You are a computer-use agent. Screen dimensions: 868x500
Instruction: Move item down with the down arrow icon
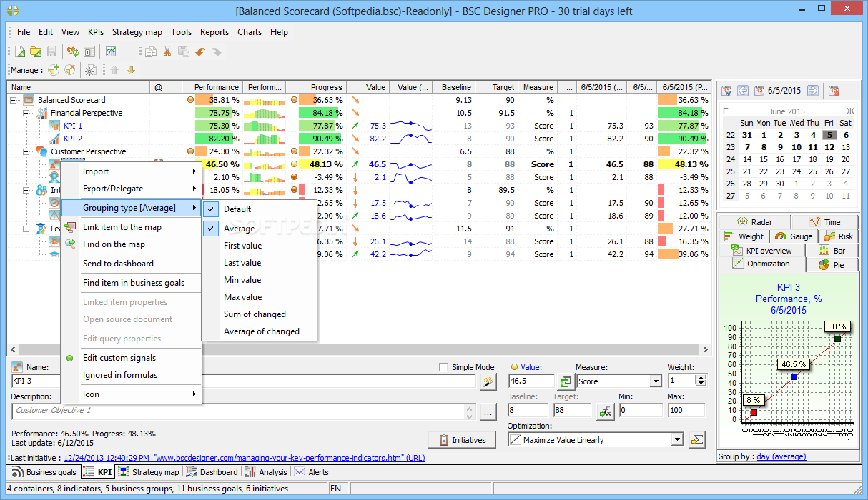click(x=130, y=70)
